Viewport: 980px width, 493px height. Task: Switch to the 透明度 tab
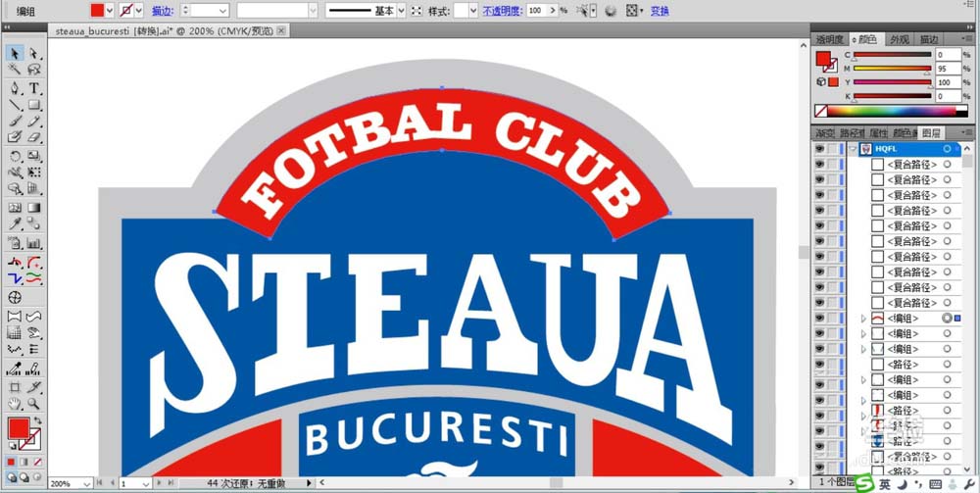829,39
